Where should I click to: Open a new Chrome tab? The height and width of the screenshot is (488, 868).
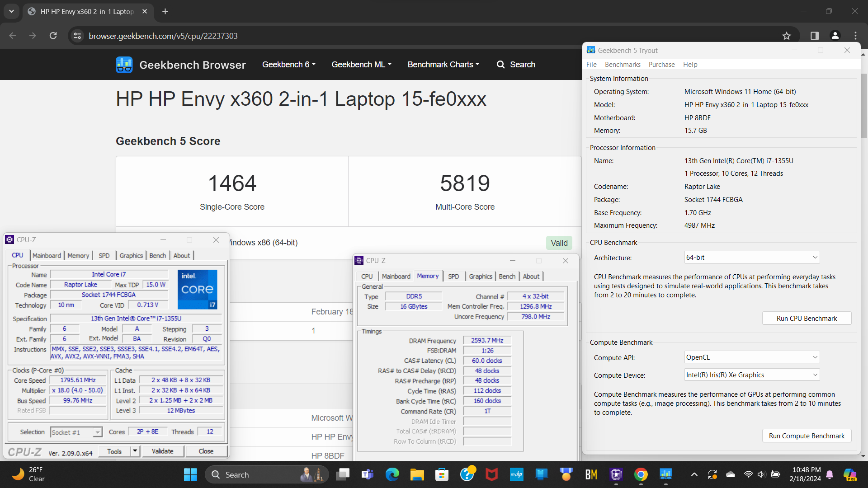tap(165, 11)
